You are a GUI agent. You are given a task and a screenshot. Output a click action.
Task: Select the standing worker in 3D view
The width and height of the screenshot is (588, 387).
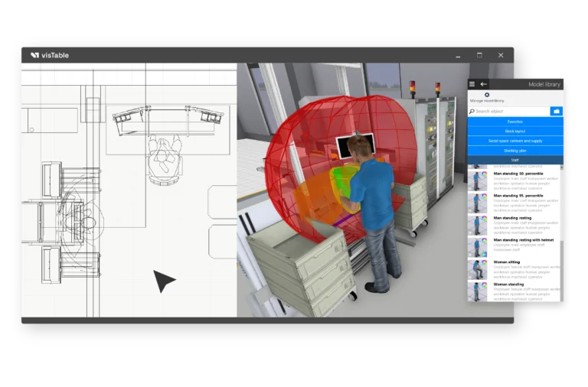pos(374,213)
